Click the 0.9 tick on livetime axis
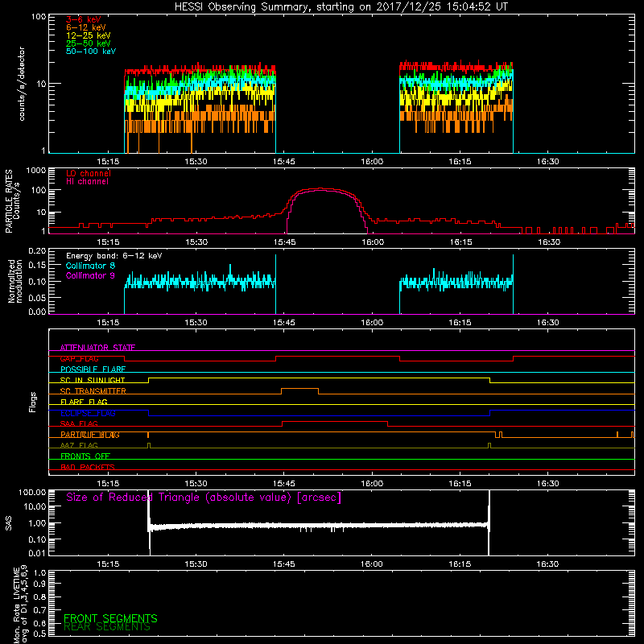 [x=40, y=584]
